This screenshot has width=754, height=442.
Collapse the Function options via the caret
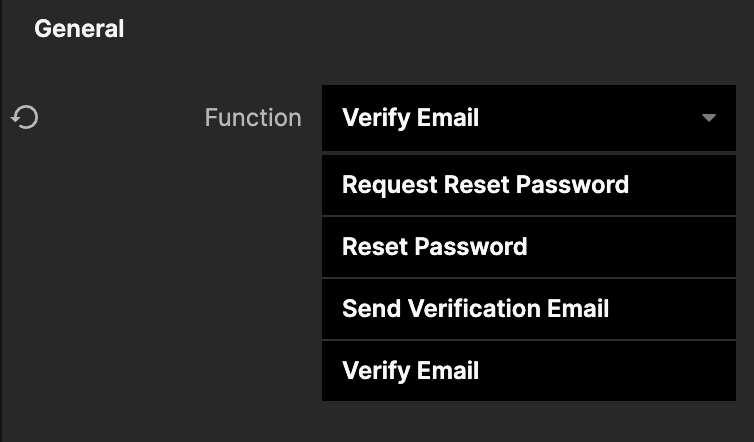pos(709,118)
